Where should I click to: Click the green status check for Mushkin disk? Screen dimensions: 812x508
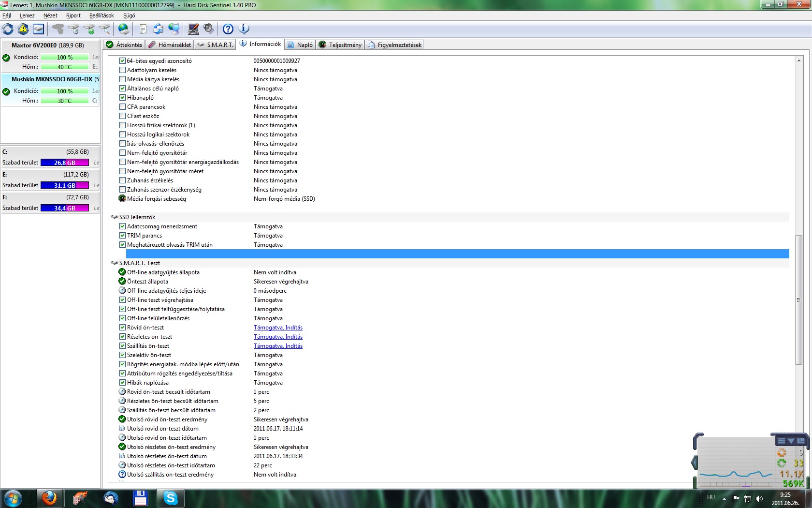6,91
